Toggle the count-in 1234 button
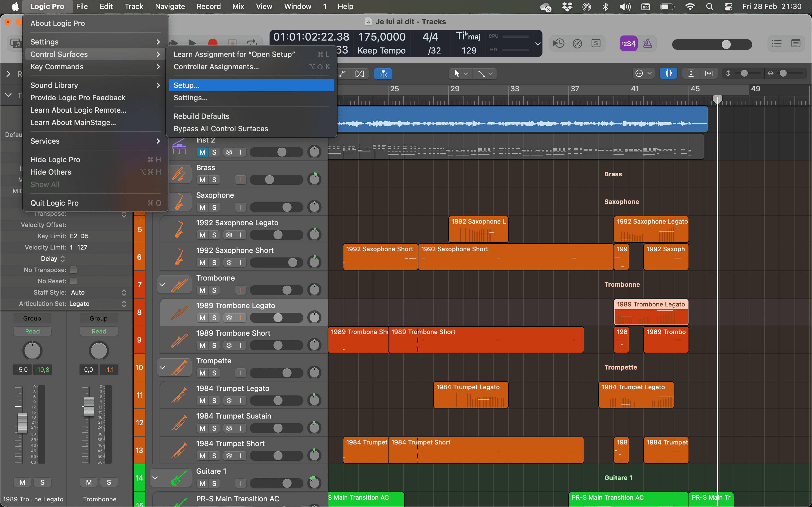 (x=628, y=44)
